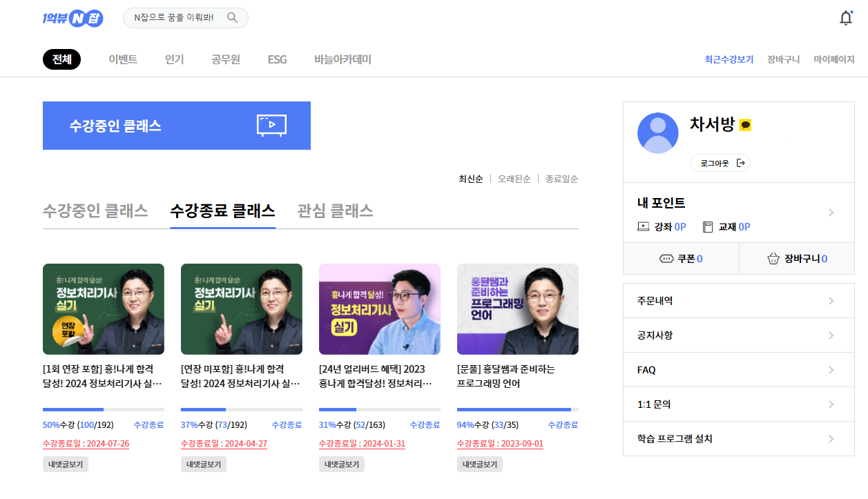
Task: Click the yellow KakaoTalk badge beside 차서방
Action: [x=745, y=125]
